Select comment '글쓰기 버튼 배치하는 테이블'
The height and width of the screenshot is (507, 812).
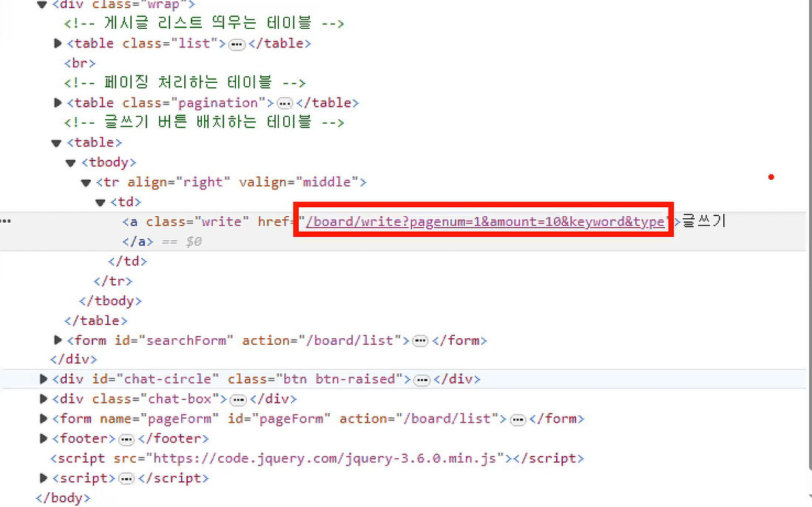204,122
